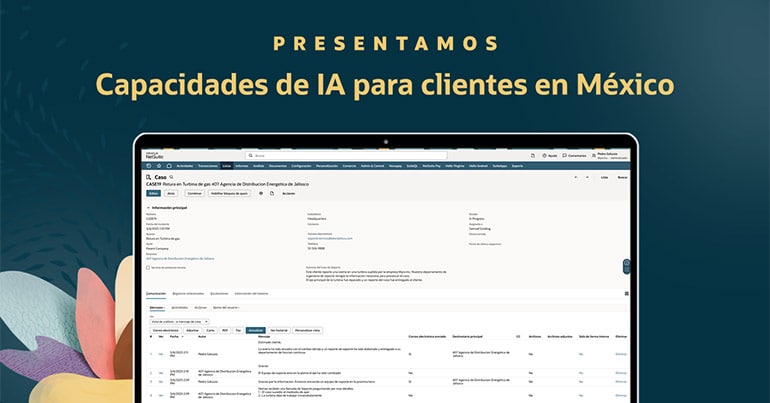770x403 pixels.
Task: Switch to the Escalaciones tab
Action: pos(219,294)
